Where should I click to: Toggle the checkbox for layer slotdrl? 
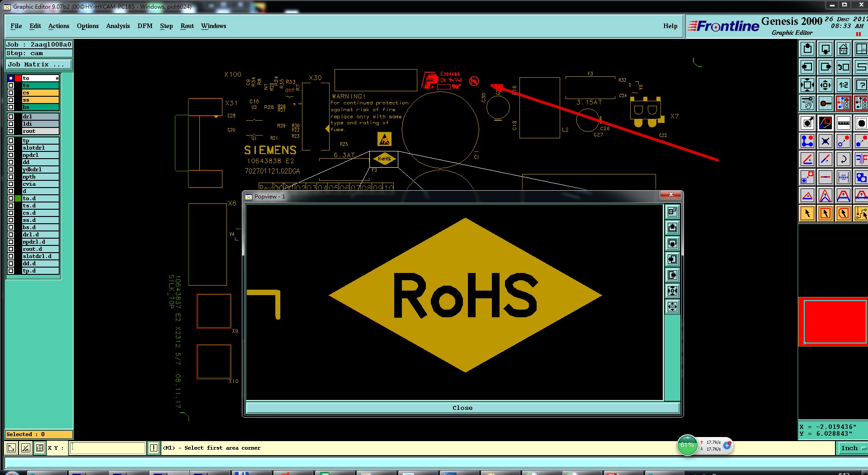11,148
